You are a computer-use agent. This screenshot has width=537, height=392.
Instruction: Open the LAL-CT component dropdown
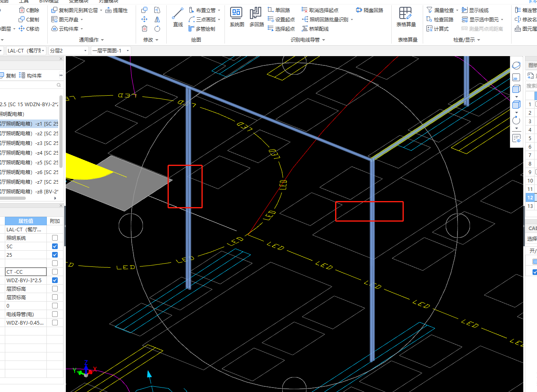click(x=26, y=50)
